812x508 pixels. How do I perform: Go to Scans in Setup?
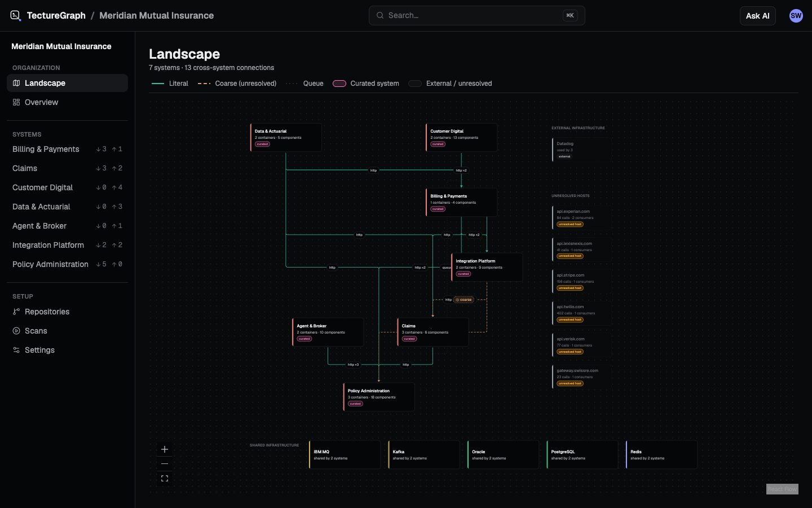tap(67, 331)
